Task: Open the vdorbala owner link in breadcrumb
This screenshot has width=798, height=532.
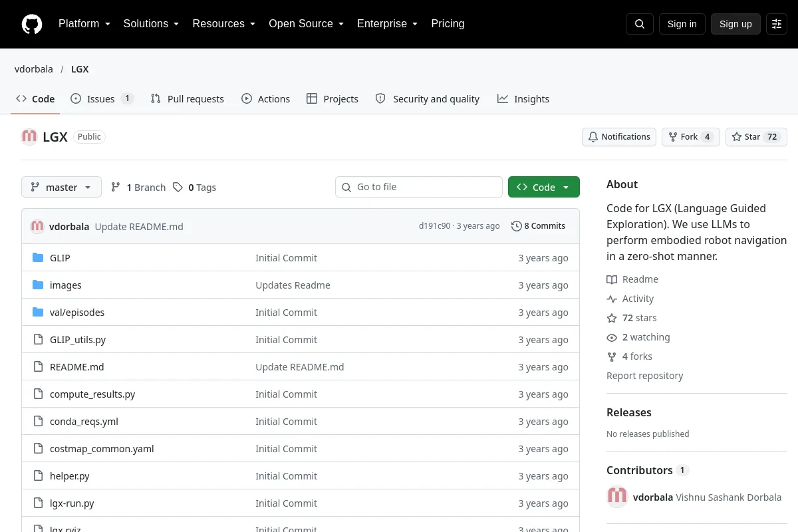Action: tap(34, 69)
